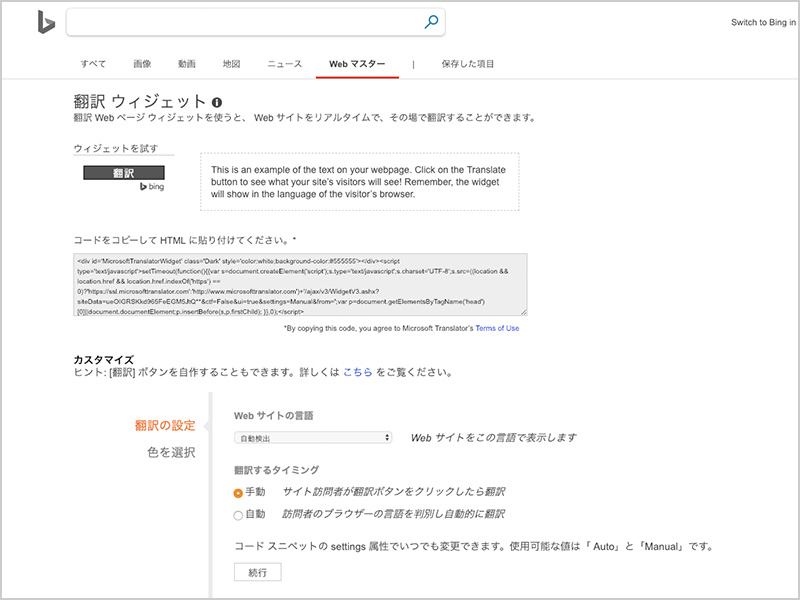Click the こちら link
Screen dimensions: 800x600
point(357,372)
